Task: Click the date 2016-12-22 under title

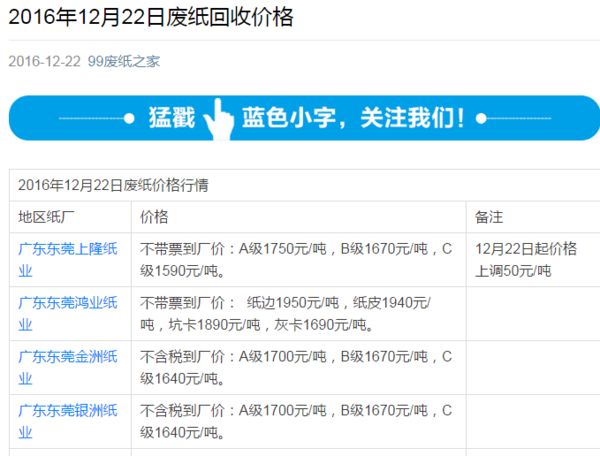Action: click(x=44, y=61)
